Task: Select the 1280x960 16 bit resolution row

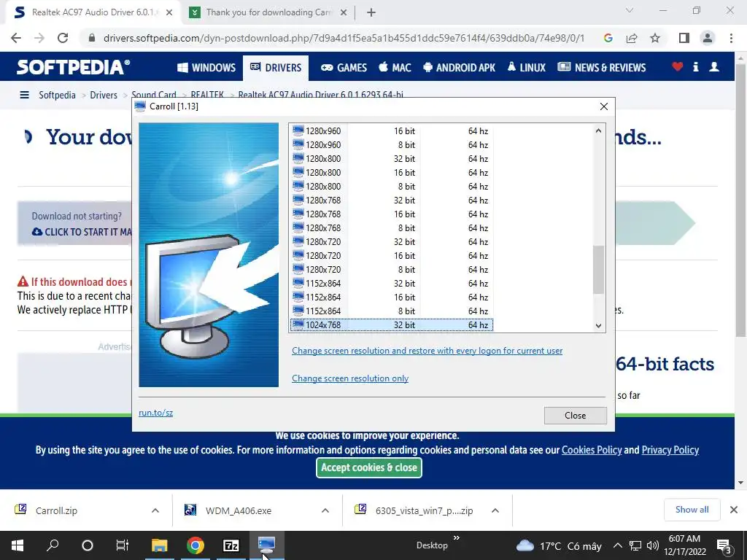Action: (392, 131)
